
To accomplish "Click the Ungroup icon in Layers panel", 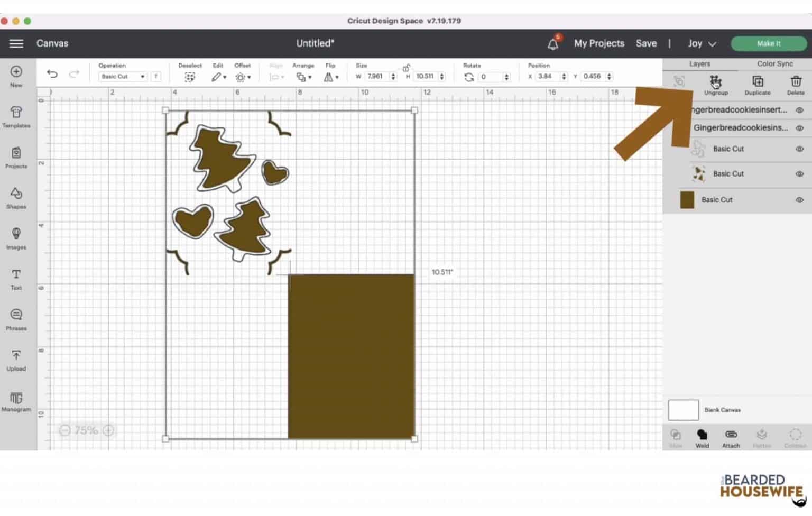I will click(716, 84).
